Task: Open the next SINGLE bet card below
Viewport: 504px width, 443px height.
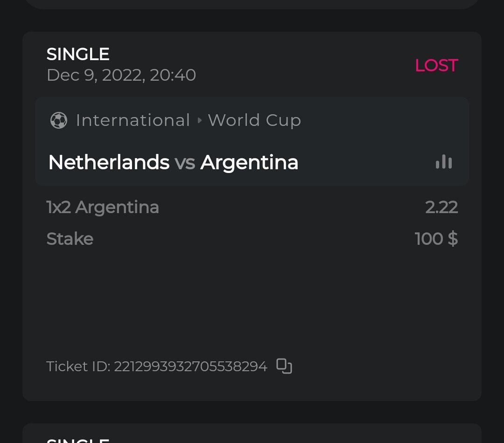Action: (252, 435)
